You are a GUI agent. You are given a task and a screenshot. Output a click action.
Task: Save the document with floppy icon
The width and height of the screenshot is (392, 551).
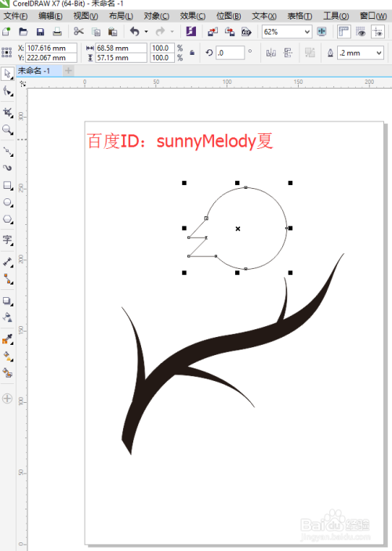[x=40, y=32]
